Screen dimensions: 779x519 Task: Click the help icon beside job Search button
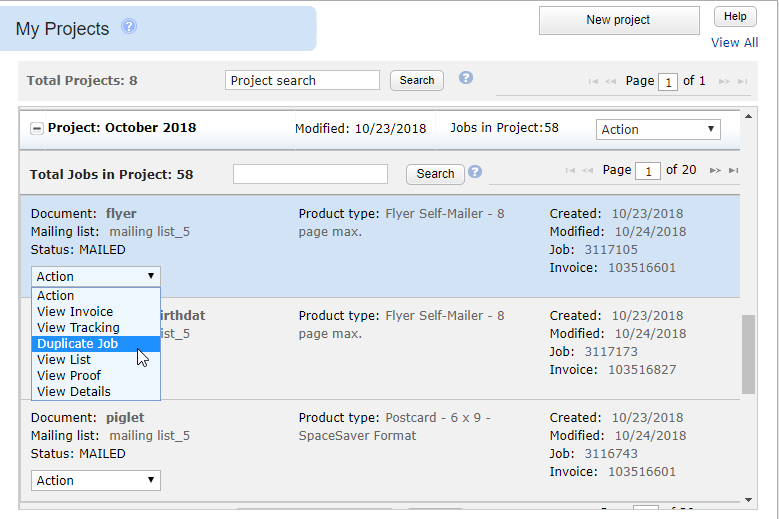pyautogui.click(x=475, y=172)
